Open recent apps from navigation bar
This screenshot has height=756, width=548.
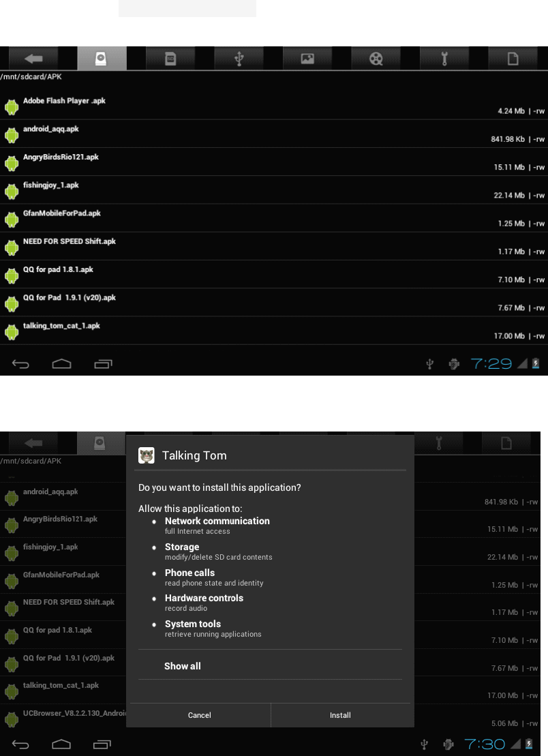click(103, 363)
